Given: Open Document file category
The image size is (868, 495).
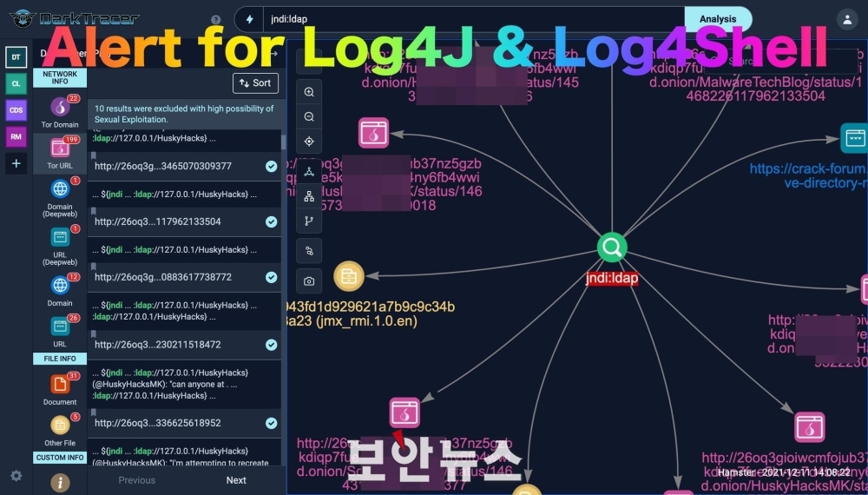Looking at the screenshot, I should pos(60,389).
